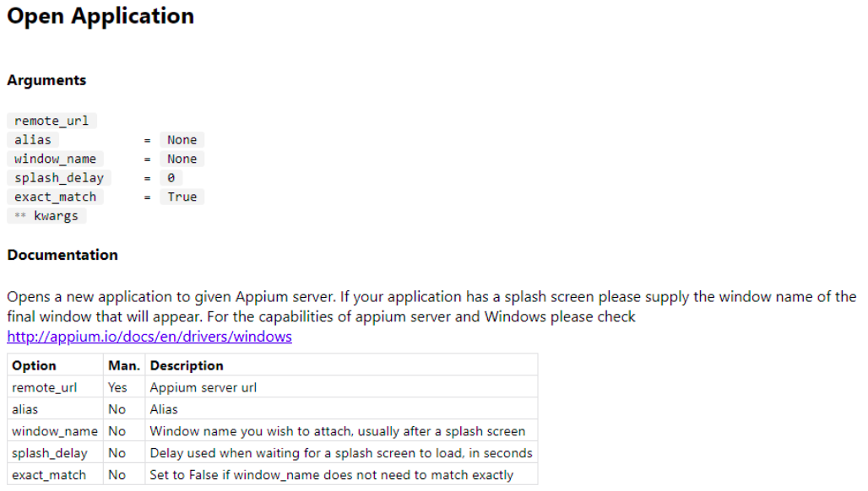Click the window_name argument tag

(55, 159)
